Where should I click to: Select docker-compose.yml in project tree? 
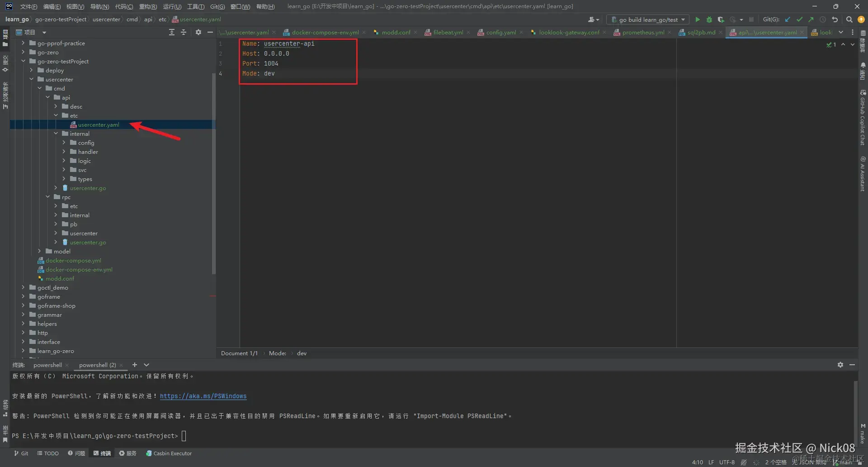[73, 260]
